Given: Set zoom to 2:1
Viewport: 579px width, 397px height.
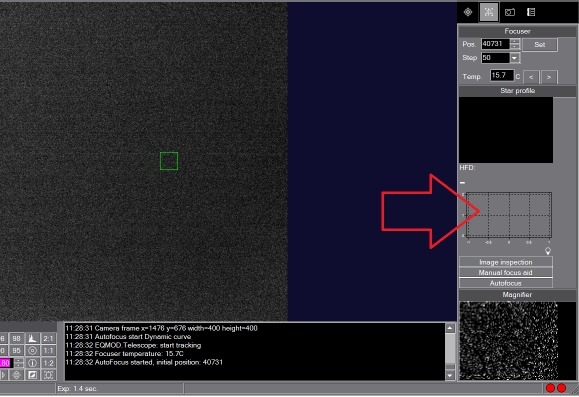Looking at the screenshot, I should pyautogui.click(x=48, y=338).
